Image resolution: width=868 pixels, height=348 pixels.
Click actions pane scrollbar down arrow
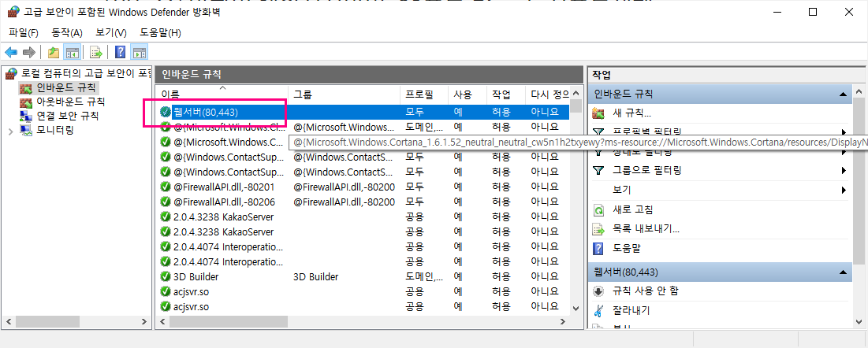click(859, 321)
